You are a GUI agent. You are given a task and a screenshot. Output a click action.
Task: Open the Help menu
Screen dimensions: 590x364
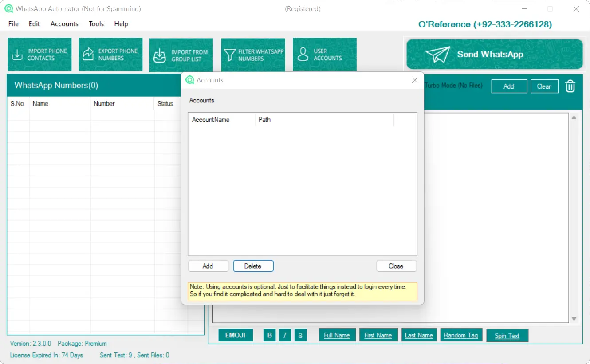[x=121, y=24]
